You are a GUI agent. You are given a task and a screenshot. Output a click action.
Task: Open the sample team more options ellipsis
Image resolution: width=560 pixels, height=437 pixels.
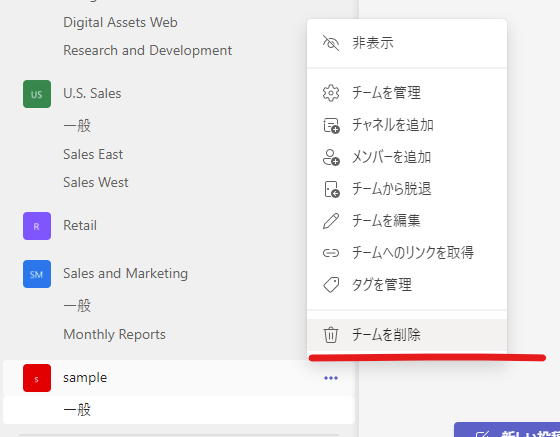coord(331,378)
